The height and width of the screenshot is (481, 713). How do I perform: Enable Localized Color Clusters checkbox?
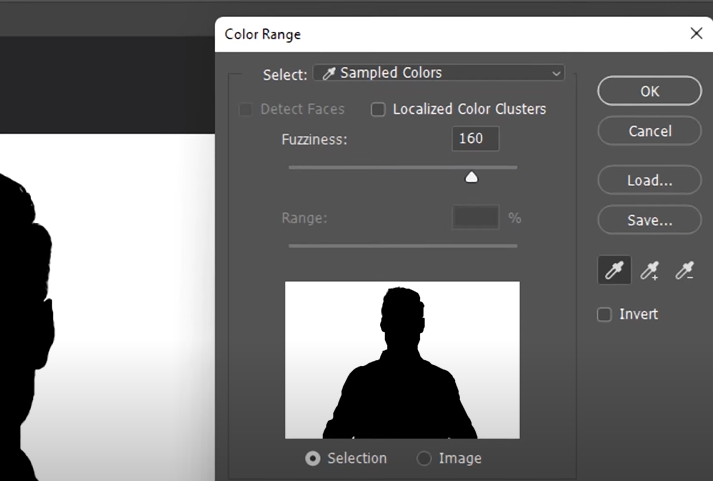[378, 110]
